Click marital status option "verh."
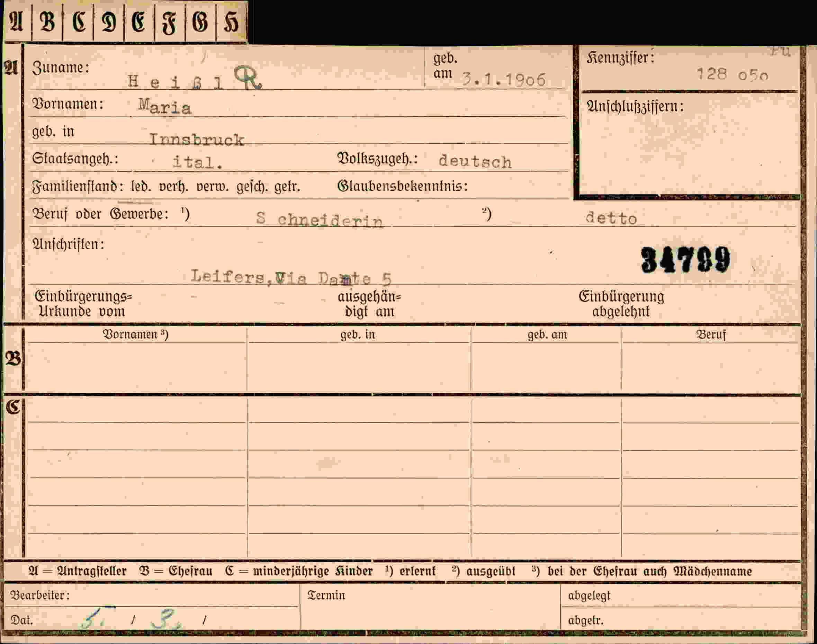 173,187
